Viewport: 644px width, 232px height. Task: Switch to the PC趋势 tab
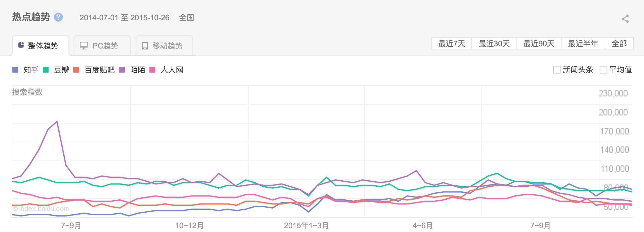click(102, 46)
